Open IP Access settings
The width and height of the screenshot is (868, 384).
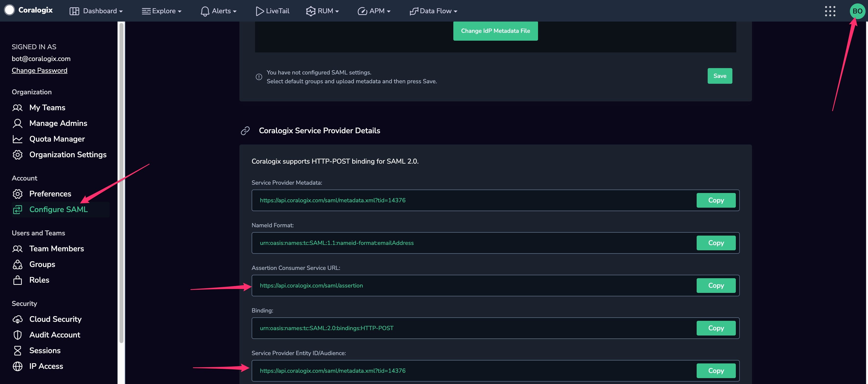coord(46,366)
